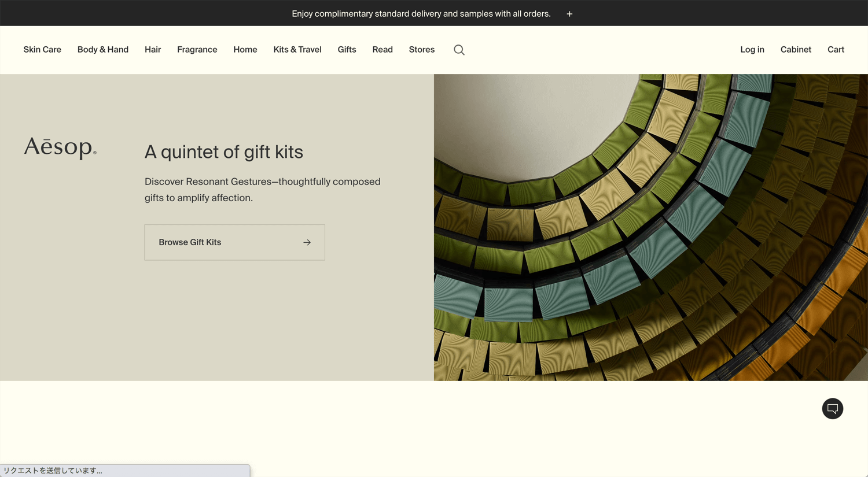Click the Aesop logo
Screen dimensions: 868x477
60,148
